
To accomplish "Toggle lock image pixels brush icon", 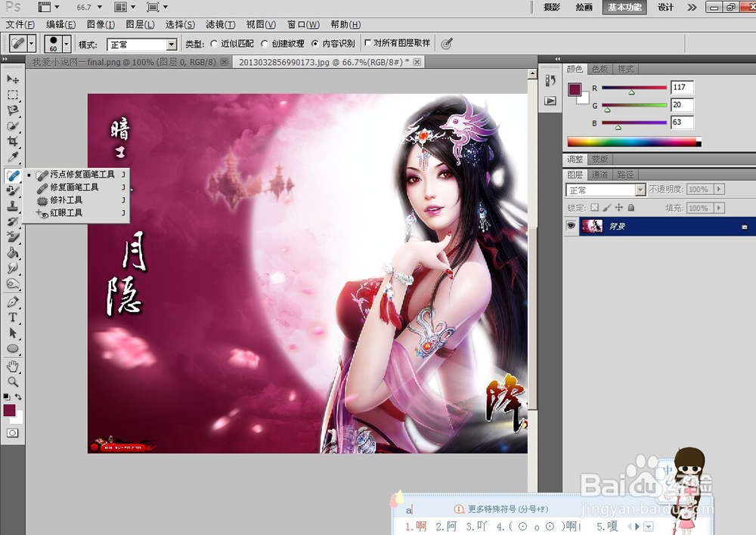I will [x=606, y=207].
